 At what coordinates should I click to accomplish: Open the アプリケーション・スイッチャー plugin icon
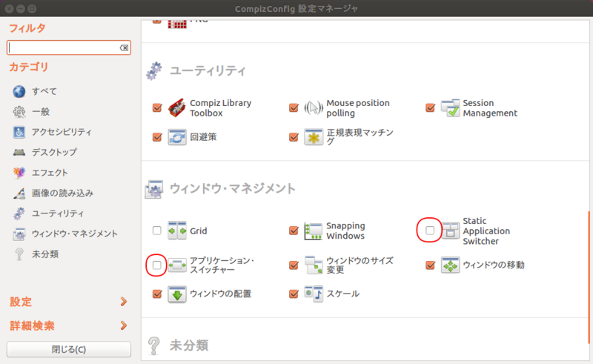(x=177, y=265)
